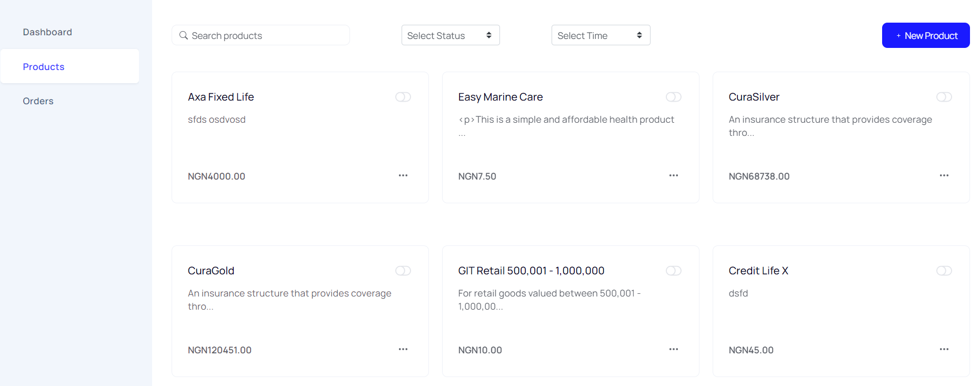Image resolution: width=980 pixels, height=386 pixels.
Task: Click the New Product button
Action: click(926, 35)
